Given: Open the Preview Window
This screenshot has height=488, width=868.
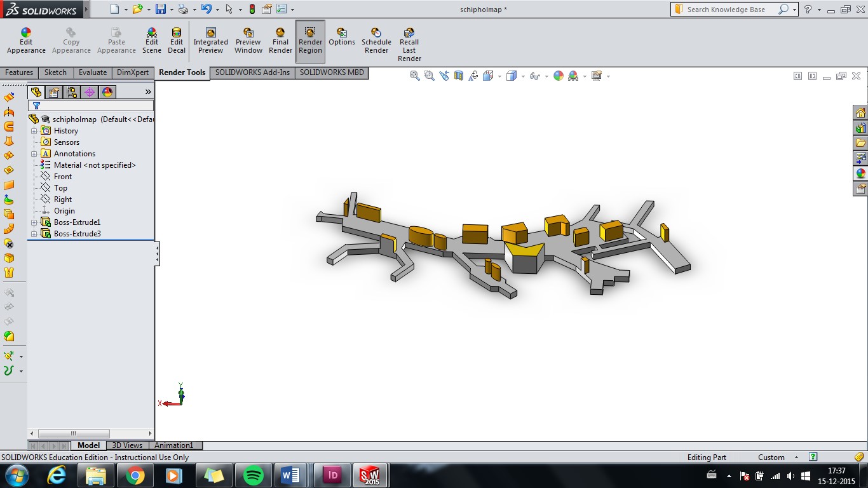Looking at the screenshot, I should click(x=248, y=41).
